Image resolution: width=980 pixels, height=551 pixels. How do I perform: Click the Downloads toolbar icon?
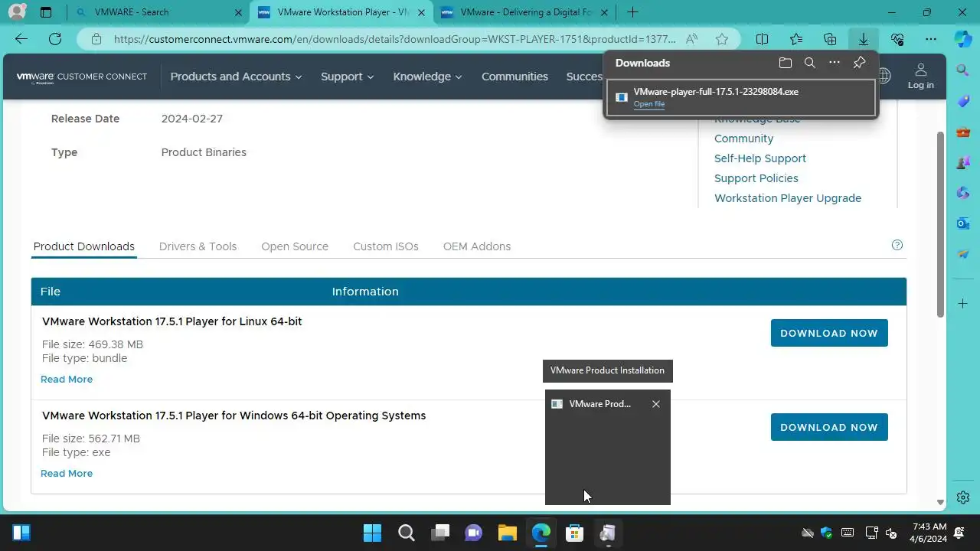[864, 39]
